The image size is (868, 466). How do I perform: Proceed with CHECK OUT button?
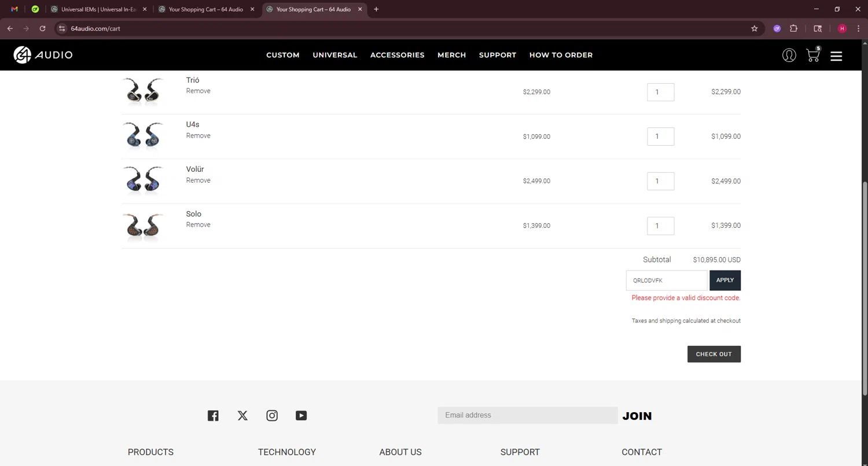click(x=714, y=354)
